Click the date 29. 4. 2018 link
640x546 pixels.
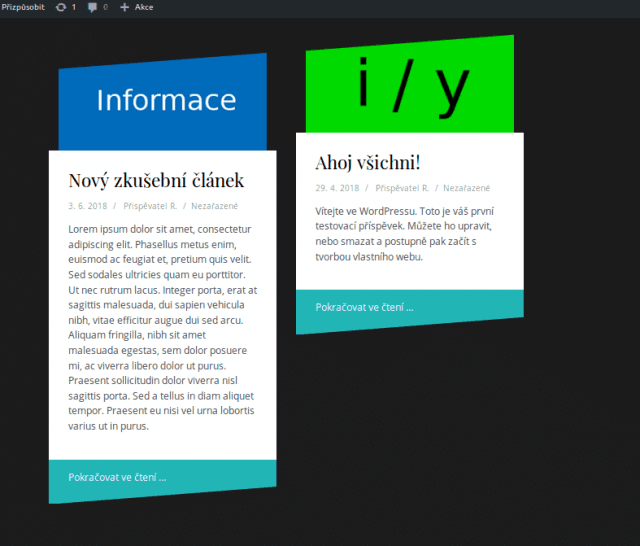coord(337,188)
